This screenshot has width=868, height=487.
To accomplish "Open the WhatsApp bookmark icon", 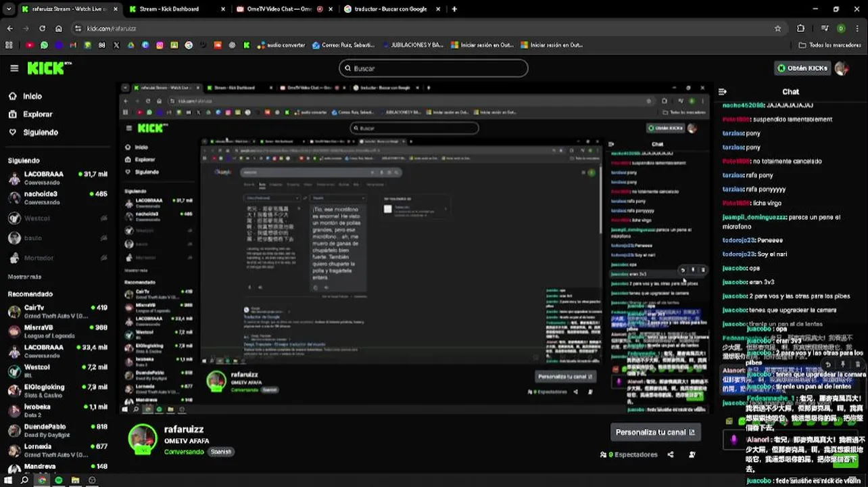I will [x=44, y=45].
